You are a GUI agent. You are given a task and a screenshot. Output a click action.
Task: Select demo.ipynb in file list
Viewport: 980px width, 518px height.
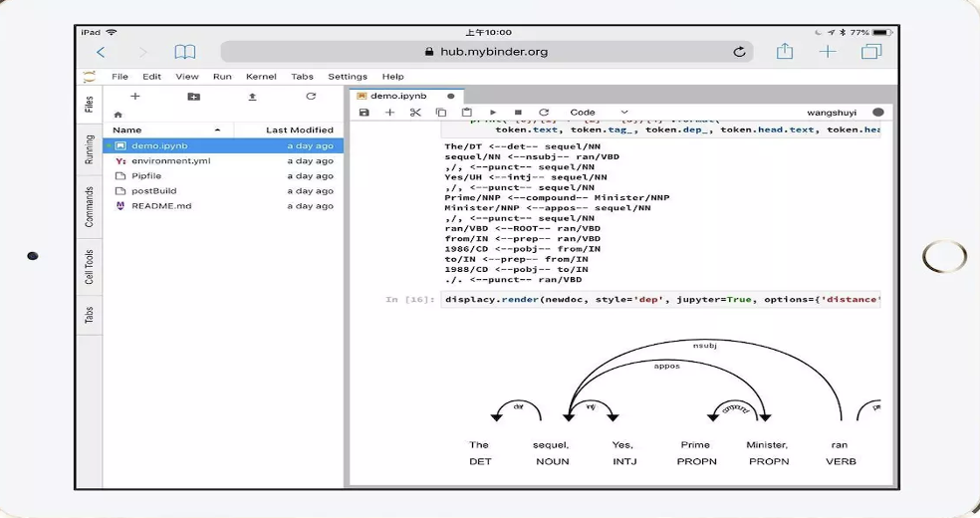pos(223,145)
